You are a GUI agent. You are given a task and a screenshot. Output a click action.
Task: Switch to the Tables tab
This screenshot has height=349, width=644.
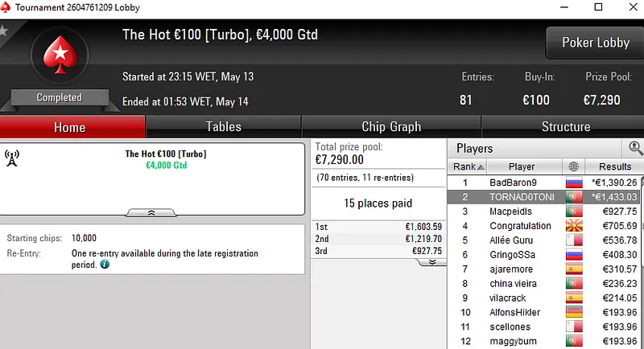[x=223, y=127]
